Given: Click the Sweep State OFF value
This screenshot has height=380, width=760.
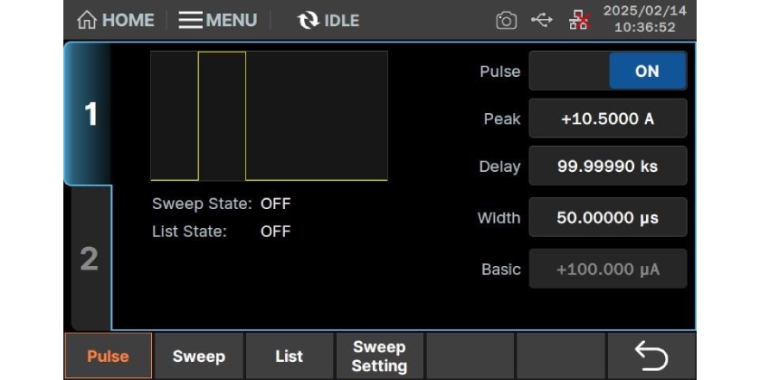Looking at the screenshot, I should click(x=275, y=204).
